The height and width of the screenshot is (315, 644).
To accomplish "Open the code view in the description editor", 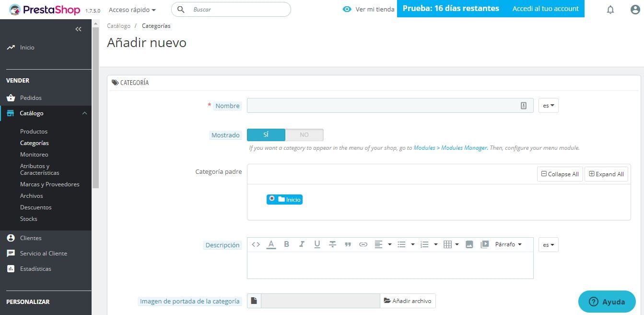I will (256, 244).
